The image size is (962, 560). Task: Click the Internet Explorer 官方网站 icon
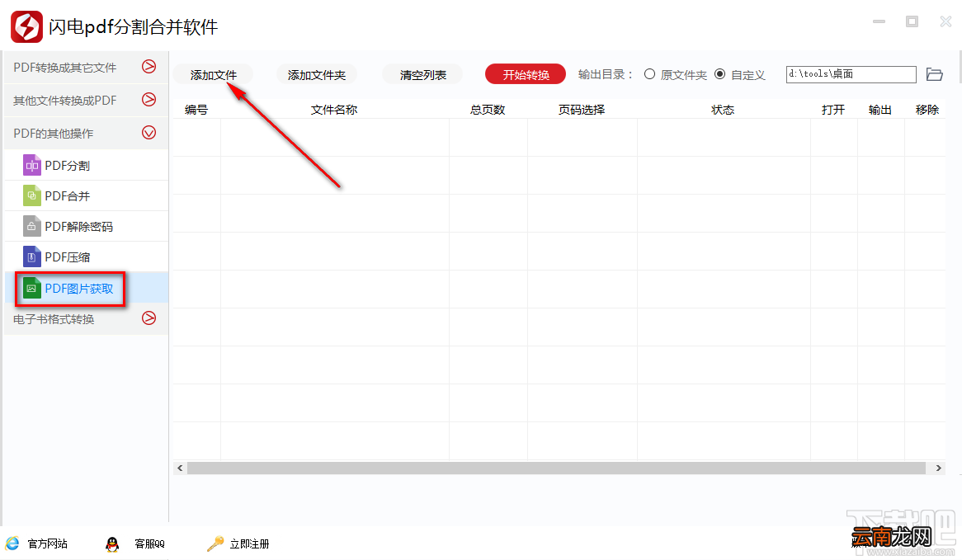pyautogui.click(x=12, y=544)
